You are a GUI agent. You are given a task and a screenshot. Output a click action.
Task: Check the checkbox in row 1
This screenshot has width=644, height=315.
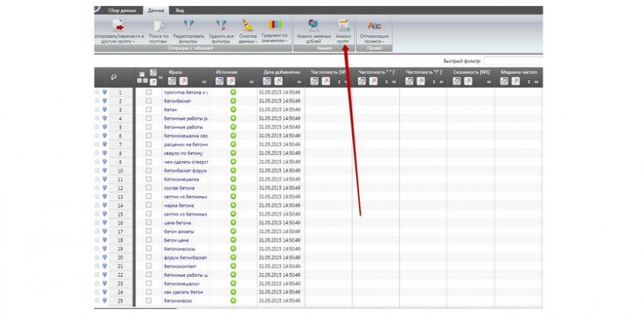point(149,92)
